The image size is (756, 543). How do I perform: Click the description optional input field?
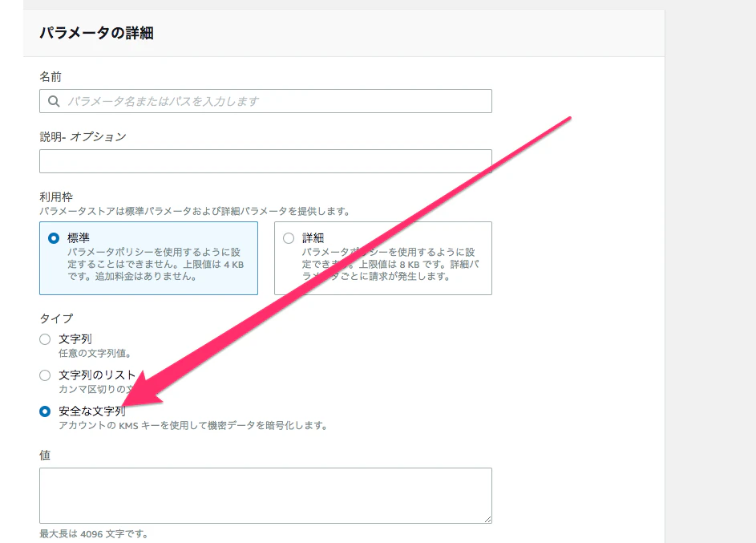pos(265,161)
